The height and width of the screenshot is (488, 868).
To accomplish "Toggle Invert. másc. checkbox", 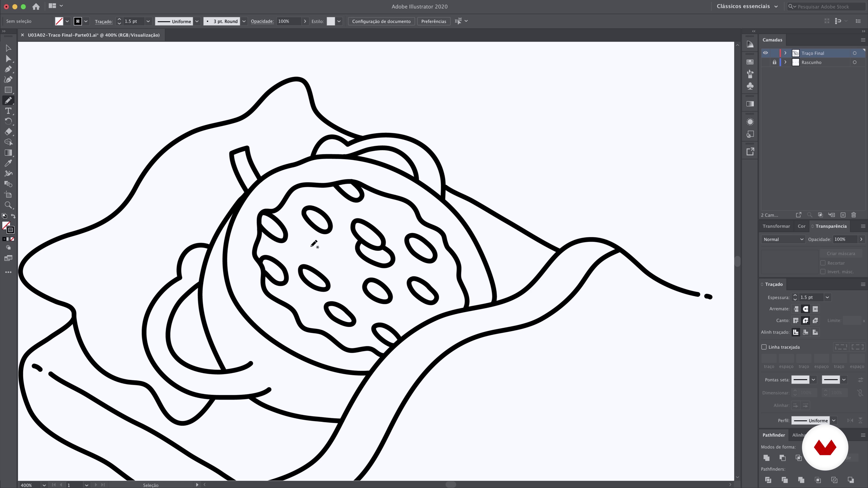I will [x=823, y=272].
